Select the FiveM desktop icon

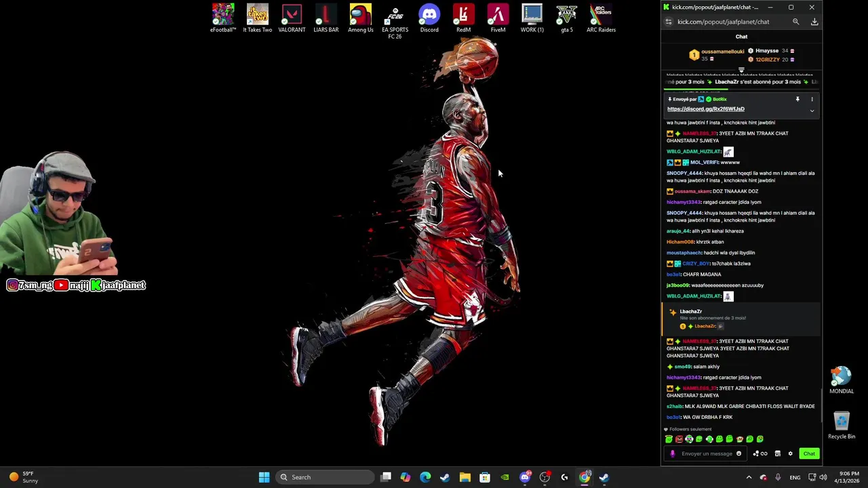(x=498, y=18)
